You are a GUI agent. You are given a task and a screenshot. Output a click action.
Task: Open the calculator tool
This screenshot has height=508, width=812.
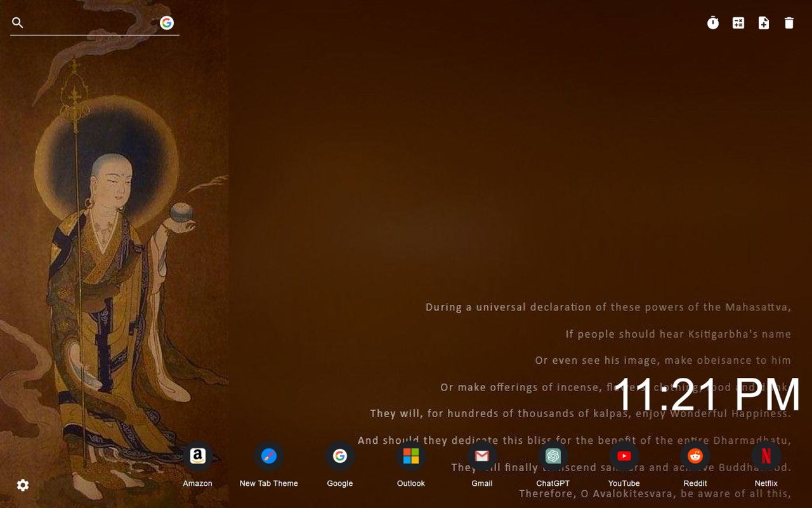(x=738, y=23)
